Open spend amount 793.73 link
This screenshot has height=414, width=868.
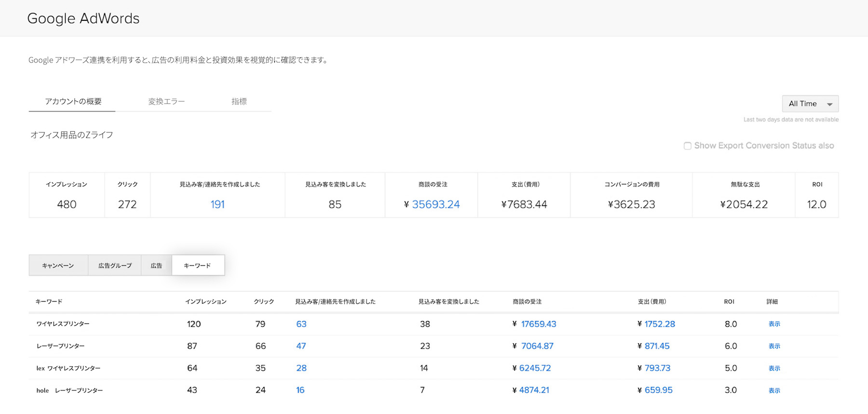tap(657, 368)
